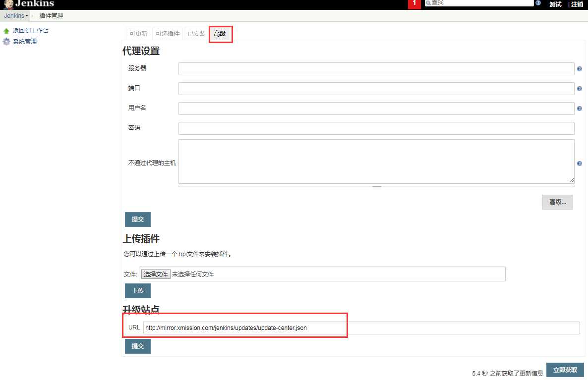Image resolution: width=588 pixels, height=380 pixels.
Task: Open the red notification badge showing 1
Action: pyautogui.click(x=414, y=4)
